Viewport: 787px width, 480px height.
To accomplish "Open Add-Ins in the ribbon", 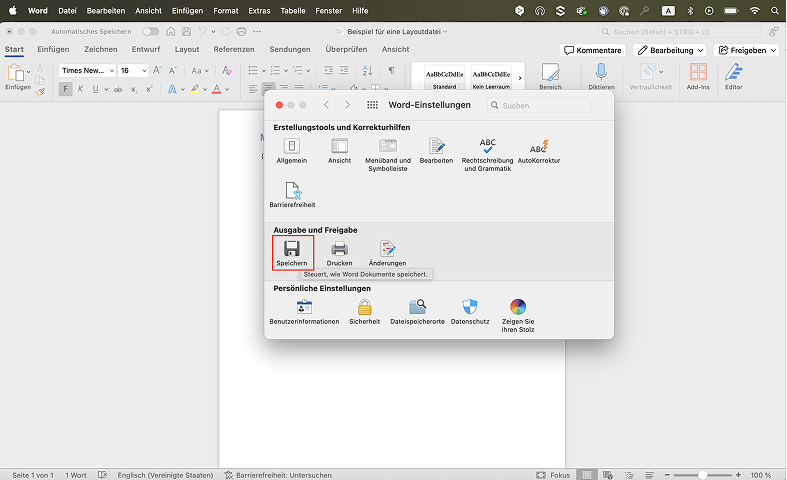I will coord(698,76).
